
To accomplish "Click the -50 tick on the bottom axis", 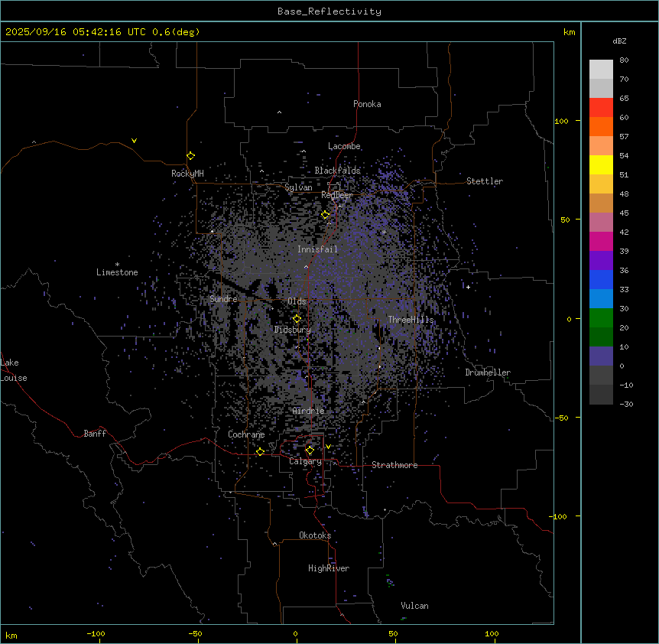I will point(195,633).
